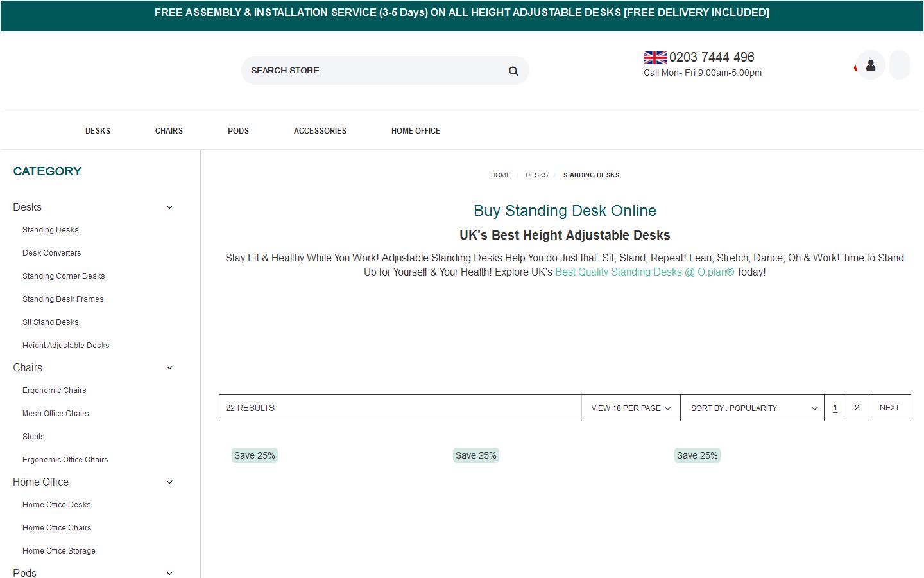The image size is (924, 578).
Task: Collapse the Chairs category chevron
Action: [169, 367]
